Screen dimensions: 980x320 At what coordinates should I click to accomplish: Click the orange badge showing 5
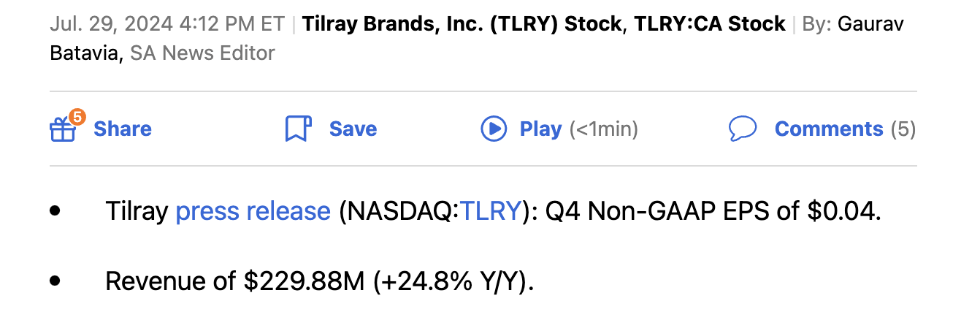tap(77, 117)
